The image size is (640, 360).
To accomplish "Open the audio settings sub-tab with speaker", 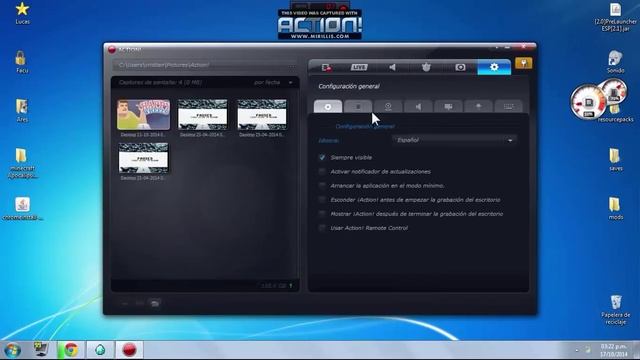I will (x=418, y=107).
